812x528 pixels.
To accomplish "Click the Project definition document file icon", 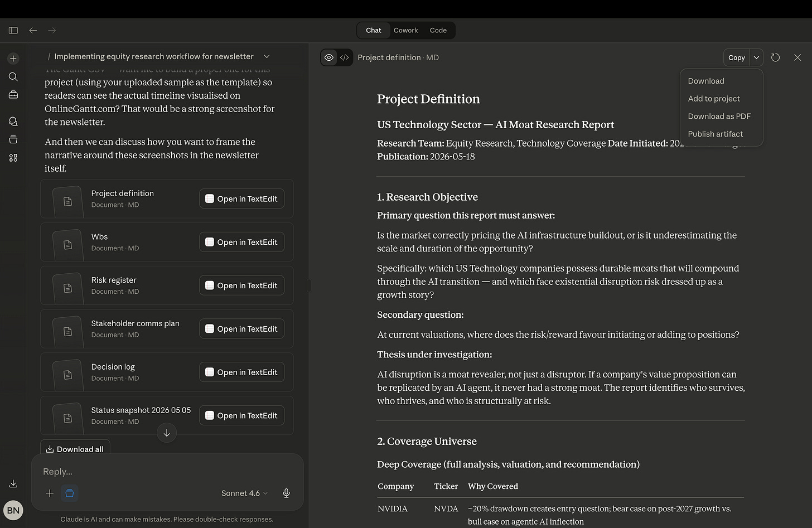I will pyautogui.click(x=67, y=201).
